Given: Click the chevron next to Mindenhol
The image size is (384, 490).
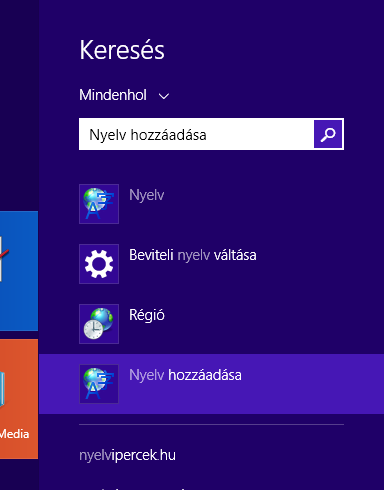Looking at the screenshot, I should [164, 97].
